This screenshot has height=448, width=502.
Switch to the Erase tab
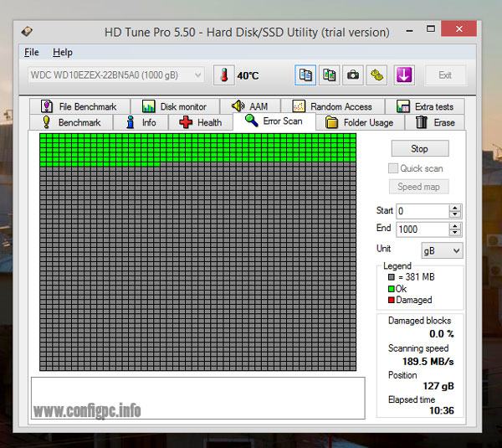click(x=435, y=122)
